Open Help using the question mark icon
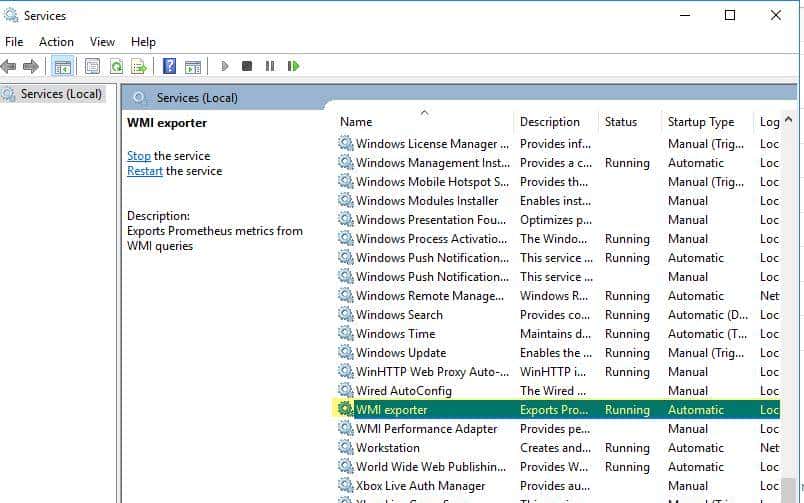 pyautogui.click(x=169, y=67)
